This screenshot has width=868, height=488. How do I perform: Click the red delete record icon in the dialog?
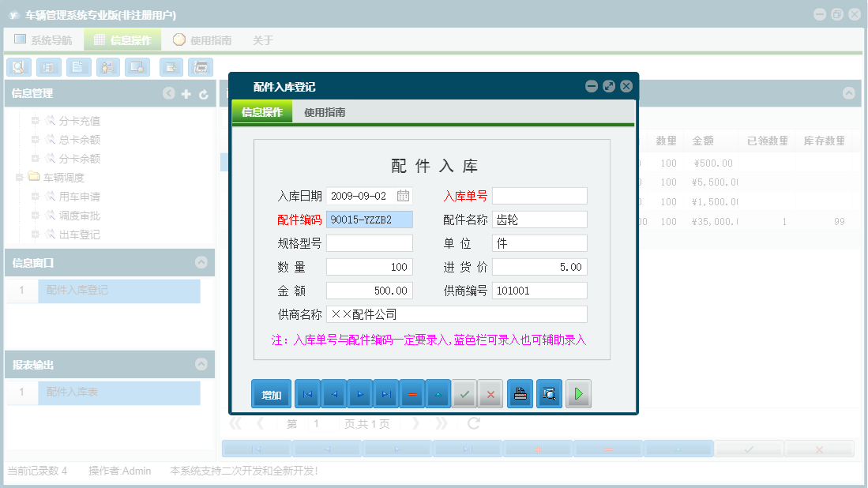(411, 393)
